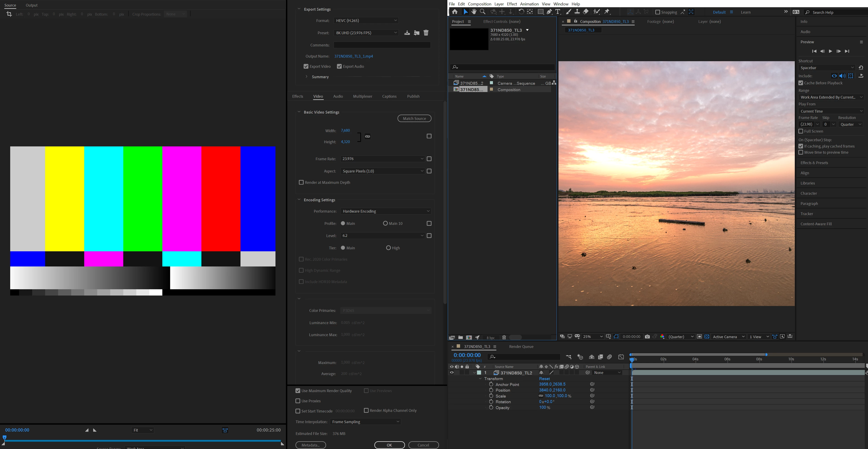Take snapshot with camera icon
The image size is (868, 449).
[x=647, y=337]
